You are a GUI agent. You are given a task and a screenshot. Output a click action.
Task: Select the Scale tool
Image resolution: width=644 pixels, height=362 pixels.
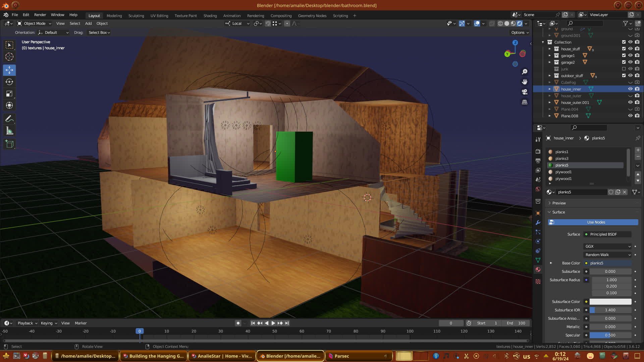click(x=9, y=94)
